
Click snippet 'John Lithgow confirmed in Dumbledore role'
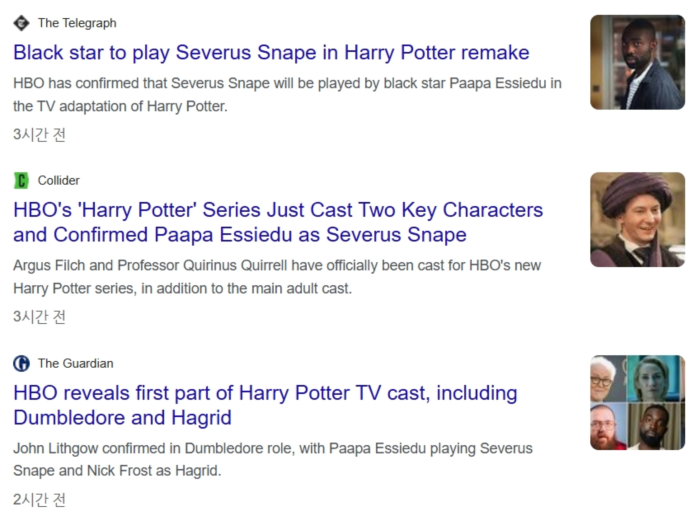273,459
